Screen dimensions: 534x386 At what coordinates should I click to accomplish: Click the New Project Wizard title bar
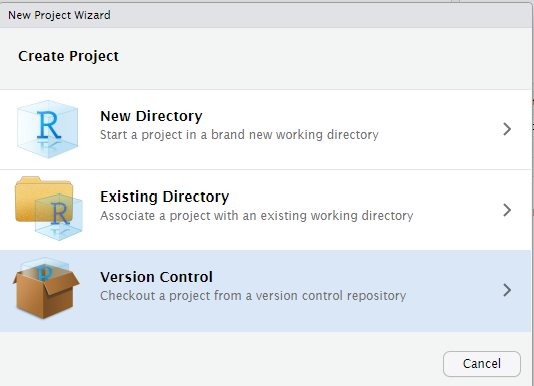pos(266,15)
